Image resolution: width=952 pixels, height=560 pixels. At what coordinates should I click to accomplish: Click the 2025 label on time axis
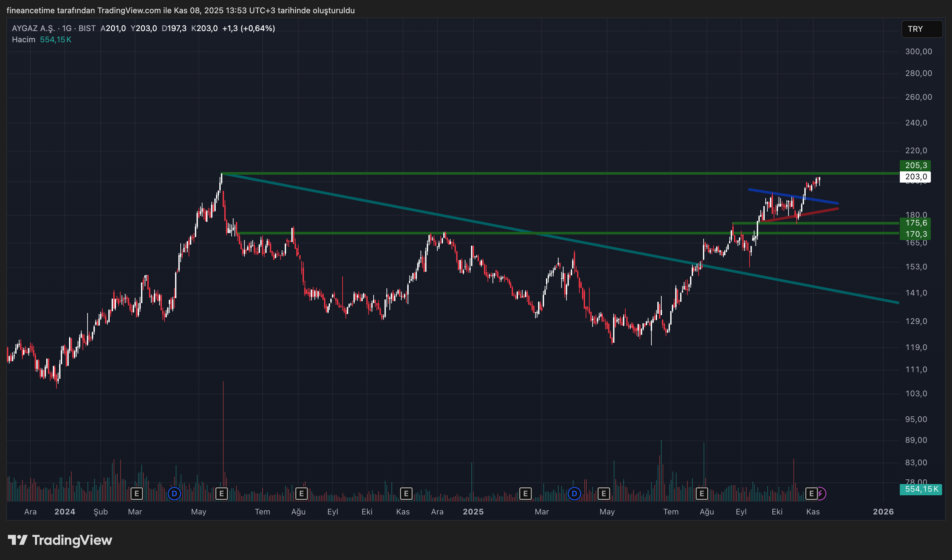[473, 512]
